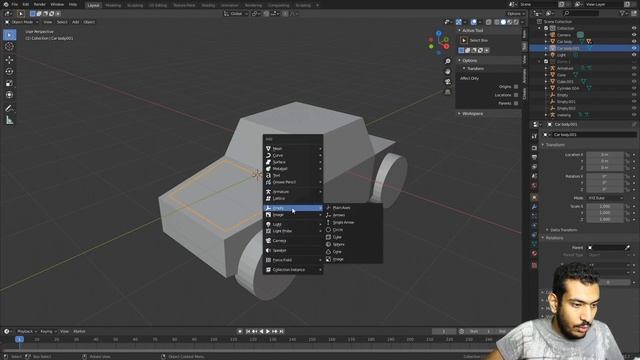
Task: Enable Affect Only Parents checkbox
Action: click(x=516, y=103)
